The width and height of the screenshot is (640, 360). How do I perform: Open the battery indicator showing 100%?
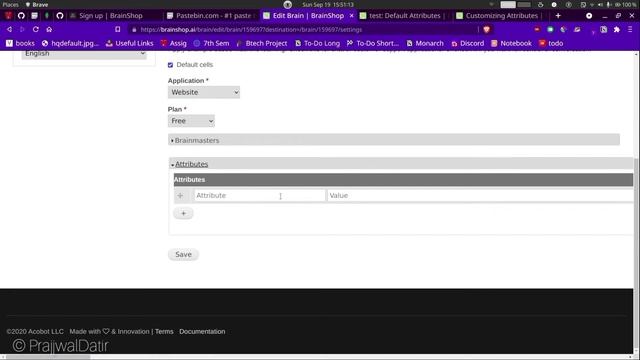tap(626, 4)
